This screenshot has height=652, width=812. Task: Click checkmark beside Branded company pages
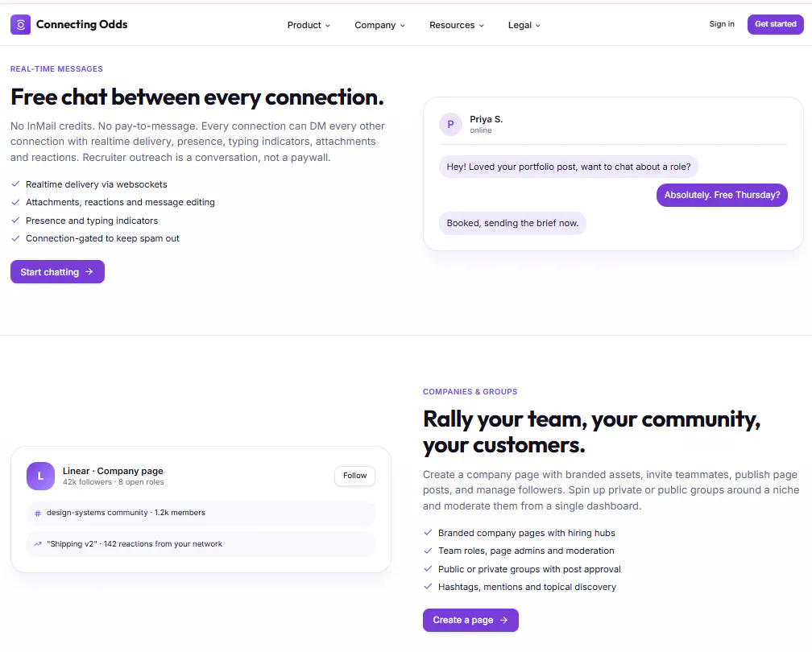pos(428,533)
